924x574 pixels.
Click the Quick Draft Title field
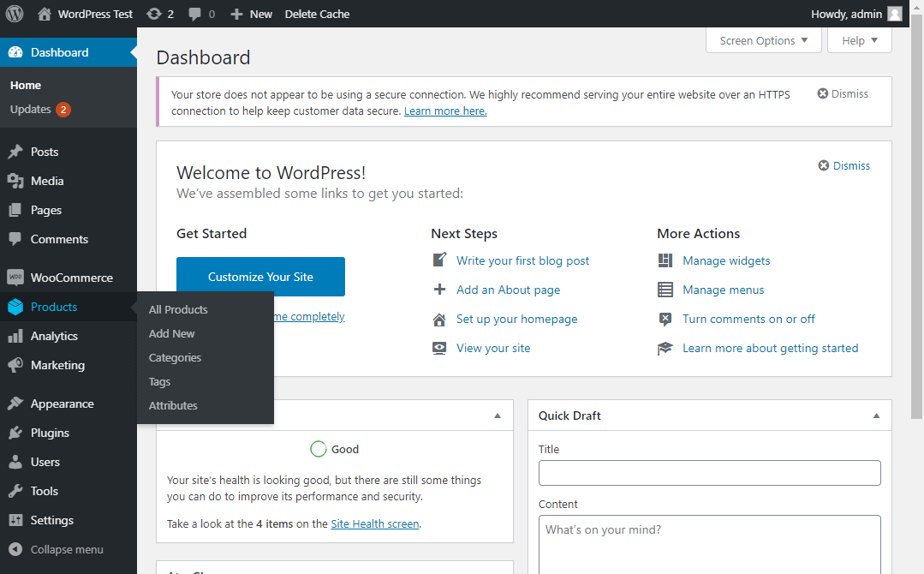tap(709, 473)
